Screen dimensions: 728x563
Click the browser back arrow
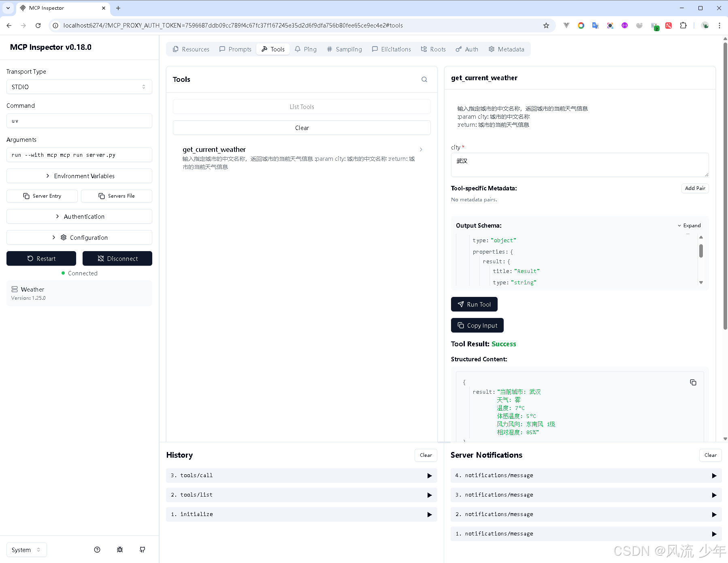(9, 26)
